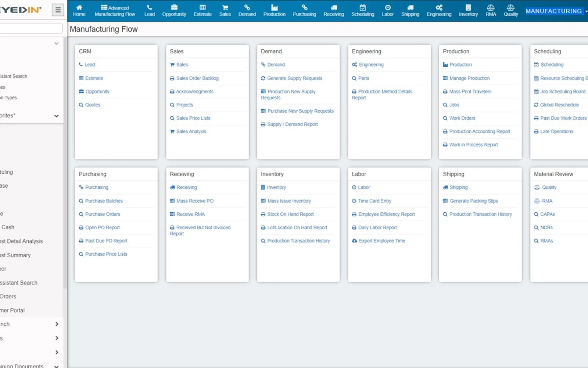Open Opportunity in the top toolbar

pos(174,11)
